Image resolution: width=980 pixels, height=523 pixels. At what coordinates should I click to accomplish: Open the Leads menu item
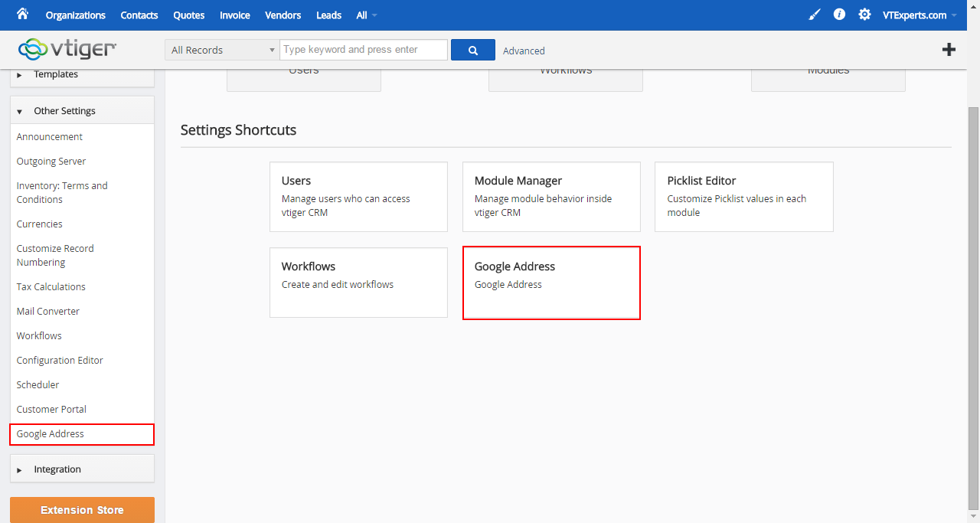329,15
